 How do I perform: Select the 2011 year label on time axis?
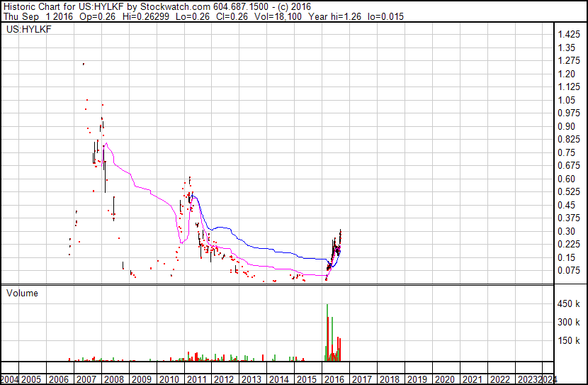(196, 379)
